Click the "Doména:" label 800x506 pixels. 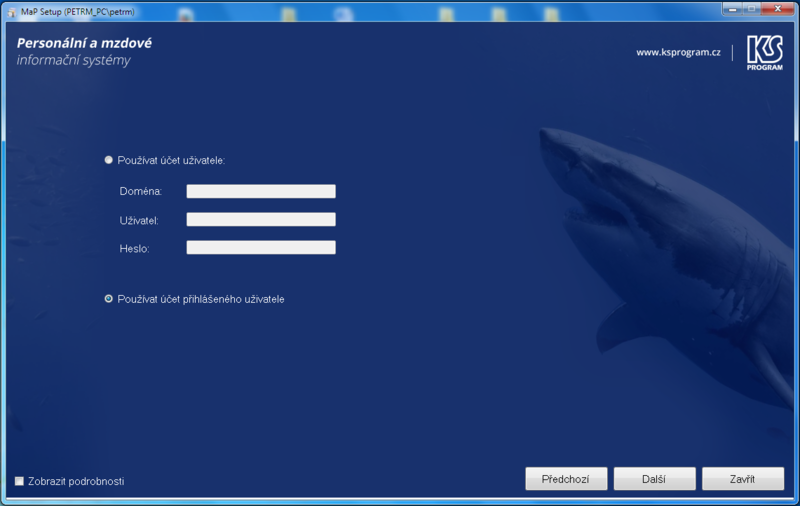point(141,191)
